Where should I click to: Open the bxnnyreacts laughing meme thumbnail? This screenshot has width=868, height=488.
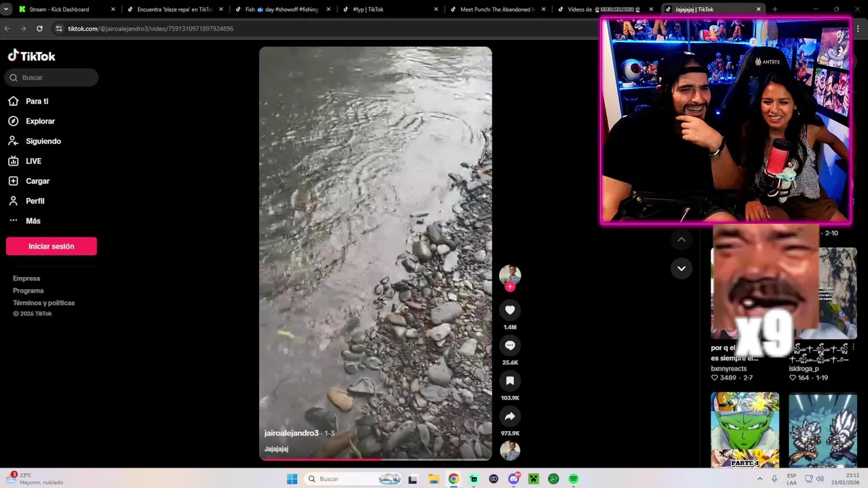click(745, 293)
